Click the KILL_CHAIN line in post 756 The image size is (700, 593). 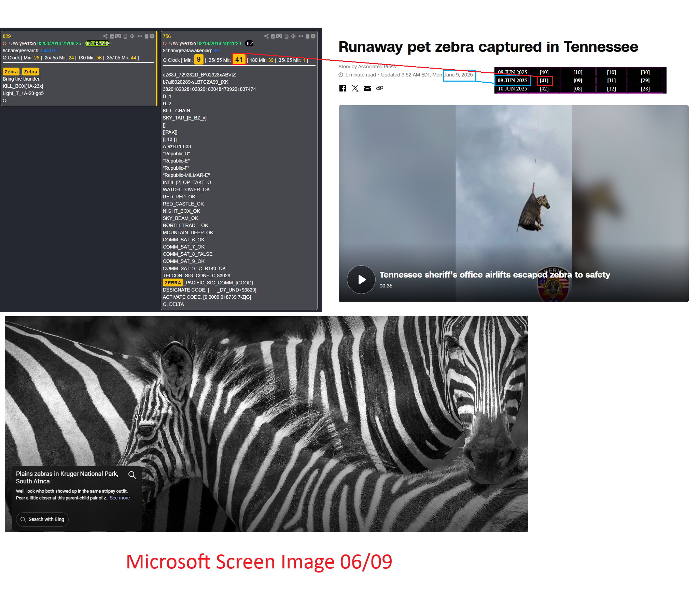[177, 111]
